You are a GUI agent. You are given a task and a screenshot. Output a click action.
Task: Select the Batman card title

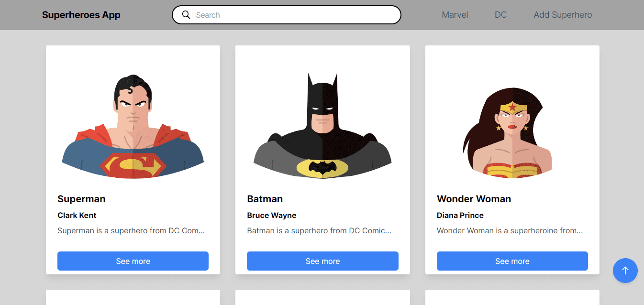(x=265, y=199)
